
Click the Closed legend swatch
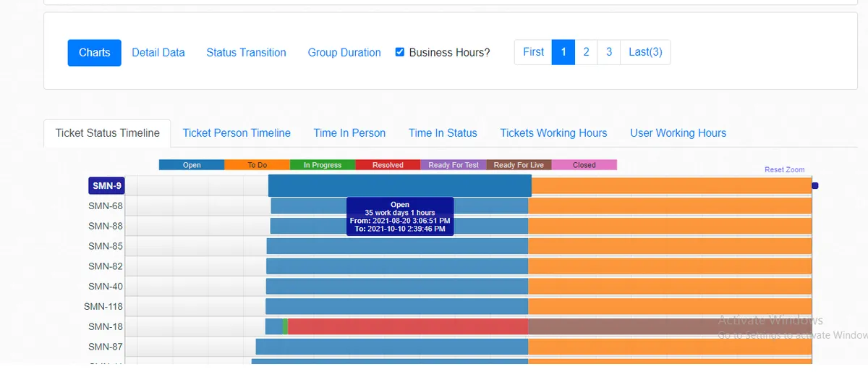click(584, 165)
